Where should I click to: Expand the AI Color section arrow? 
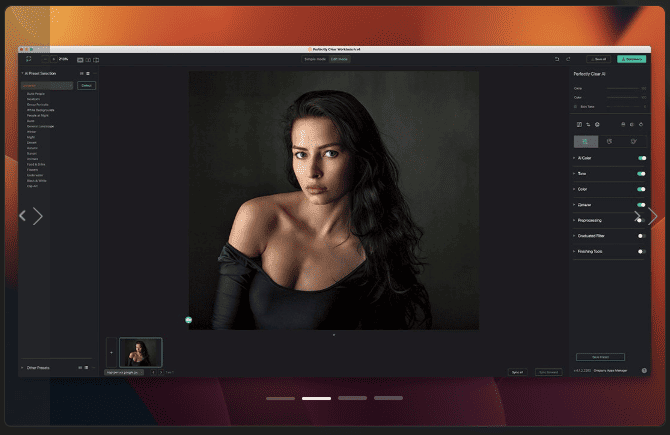(574, 158)
